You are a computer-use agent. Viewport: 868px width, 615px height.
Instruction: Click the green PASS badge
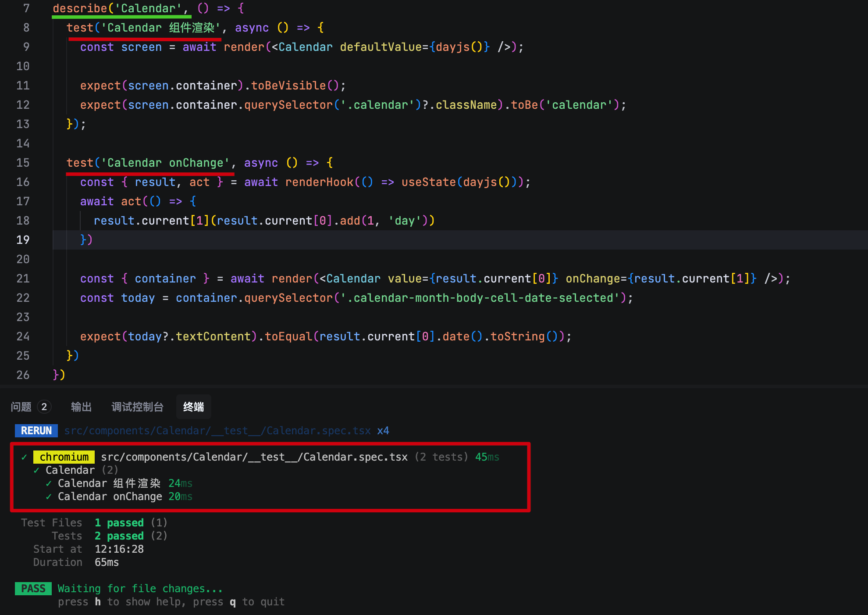tap(33, 589)
